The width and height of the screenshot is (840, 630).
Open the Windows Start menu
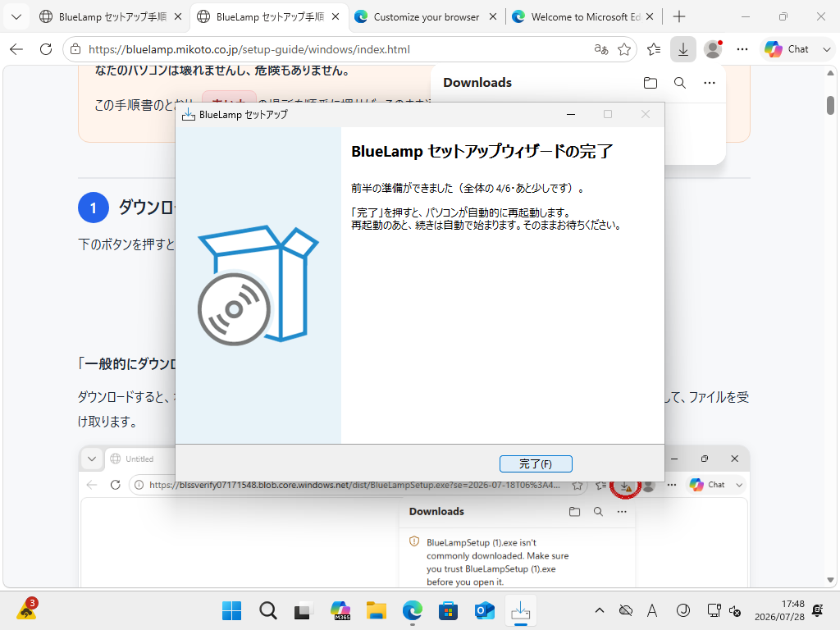(x=231, y=610)
